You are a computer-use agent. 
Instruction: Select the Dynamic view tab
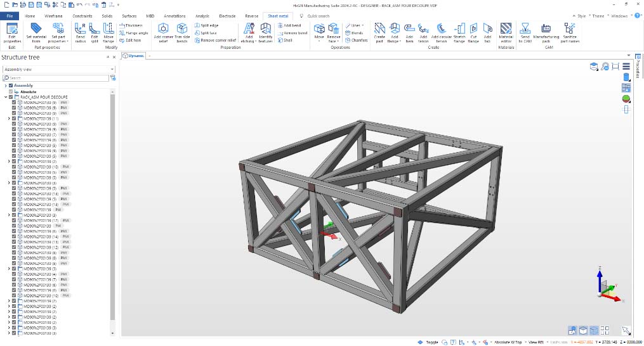[133, 56]
